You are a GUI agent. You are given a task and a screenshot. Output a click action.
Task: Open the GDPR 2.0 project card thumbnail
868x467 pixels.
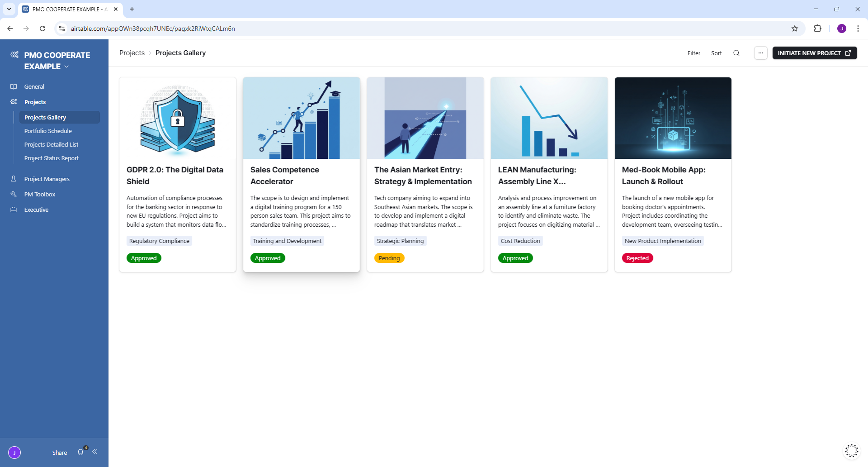(178, 118)
